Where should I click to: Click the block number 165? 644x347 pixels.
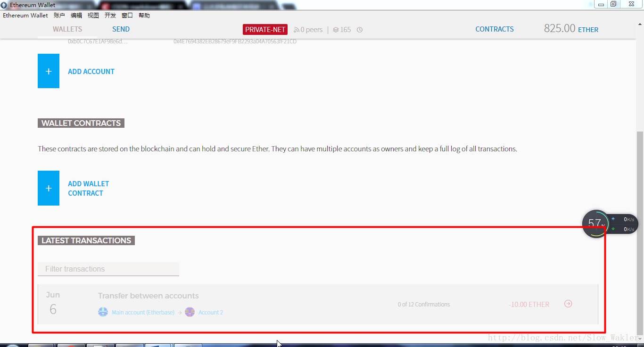pos(346,30)
